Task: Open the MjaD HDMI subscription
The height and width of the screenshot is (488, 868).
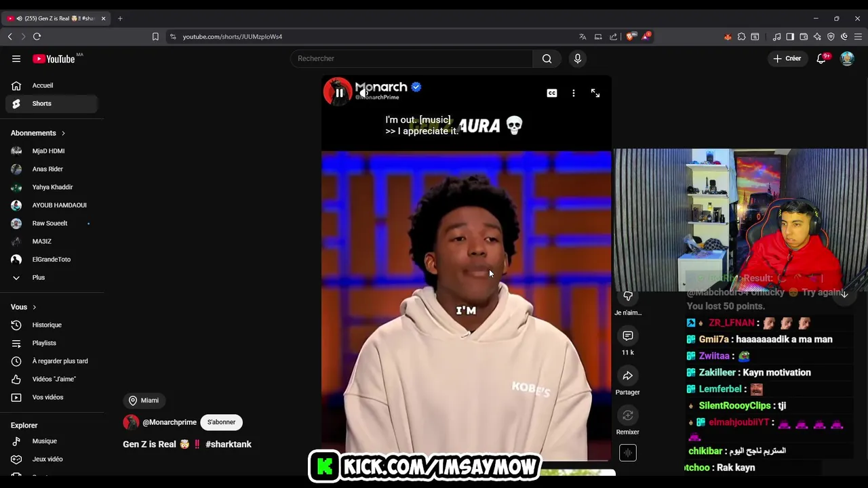Action: pyautogui.click(x=52, y=151)
